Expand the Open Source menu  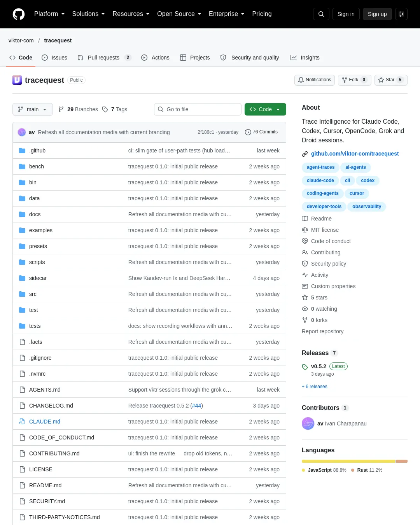[x=179, y=14]
